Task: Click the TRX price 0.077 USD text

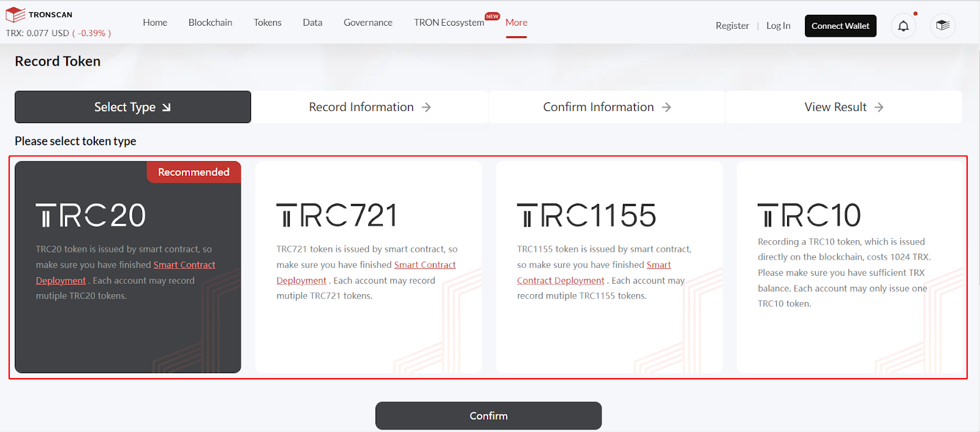Action: [37, 33]
